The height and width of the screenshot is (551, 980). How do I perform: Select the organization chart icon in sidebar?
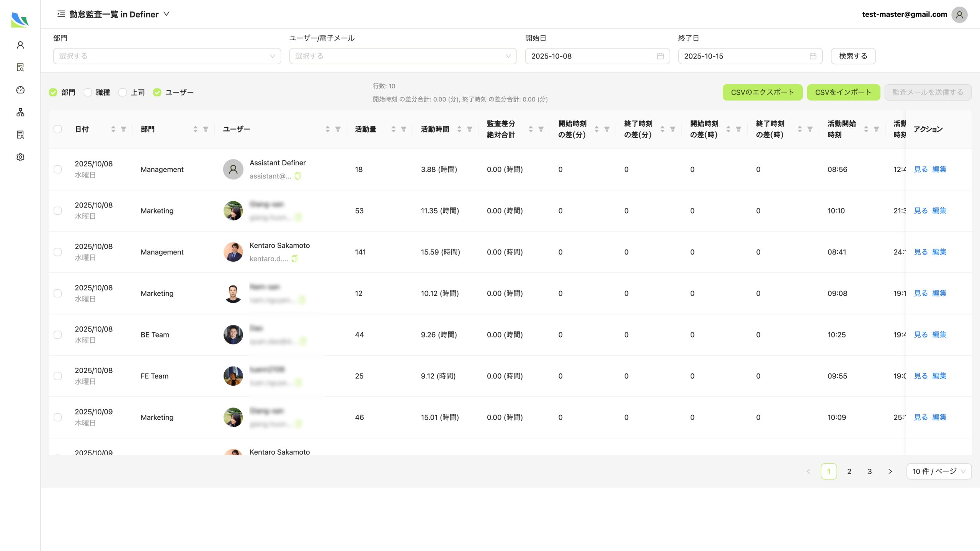20,112
